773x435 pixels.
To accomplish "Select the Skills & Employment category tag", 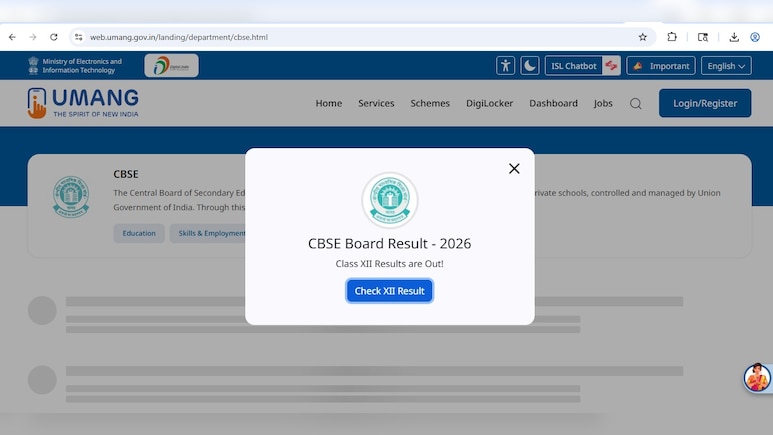I will click(208, 233).
